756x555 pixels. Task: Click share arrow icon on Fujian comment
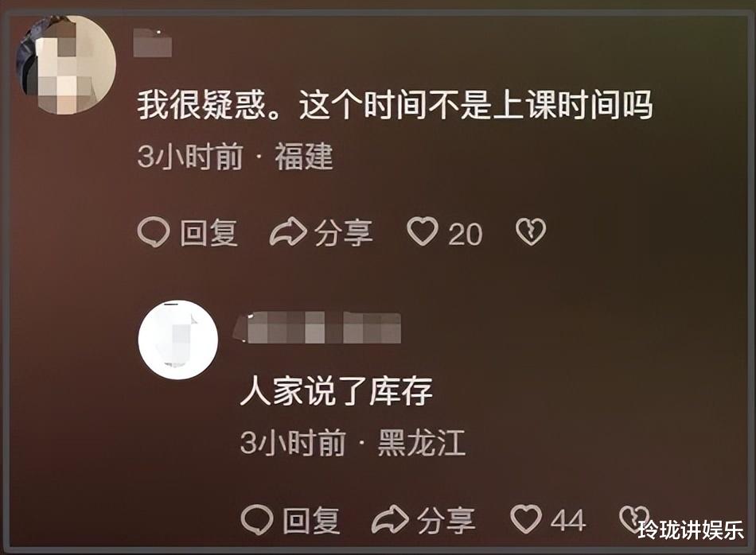coord(288,232)
